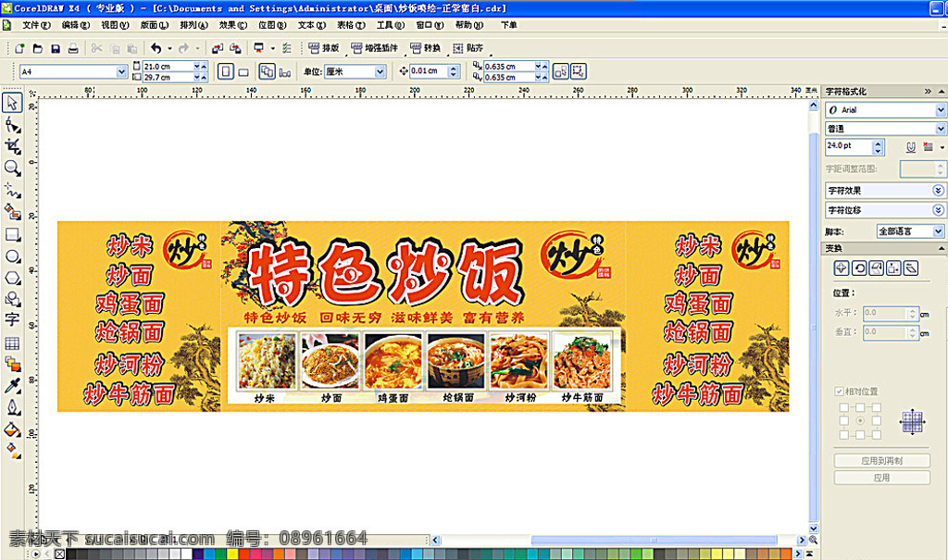The image size is (948, 560).
Task: Select the Zoom magnifier tool
Action: point(12,168)
